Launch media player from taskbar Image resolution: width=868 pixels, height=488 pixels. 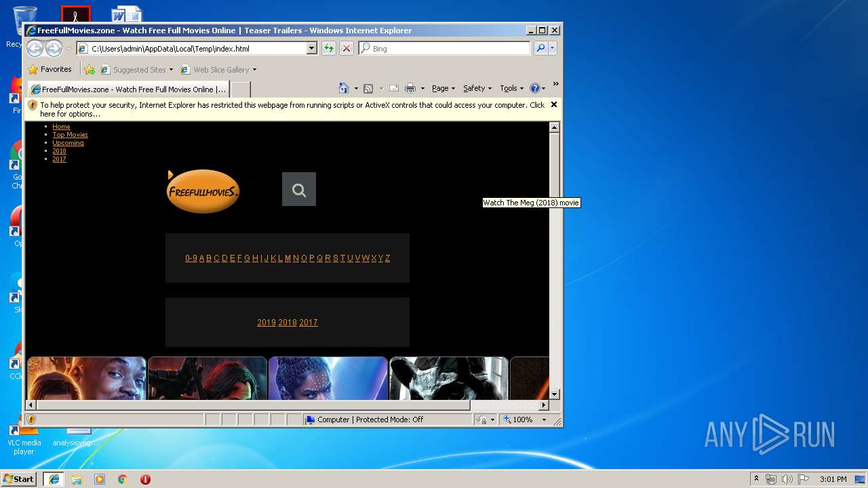[x=100, y=479]
